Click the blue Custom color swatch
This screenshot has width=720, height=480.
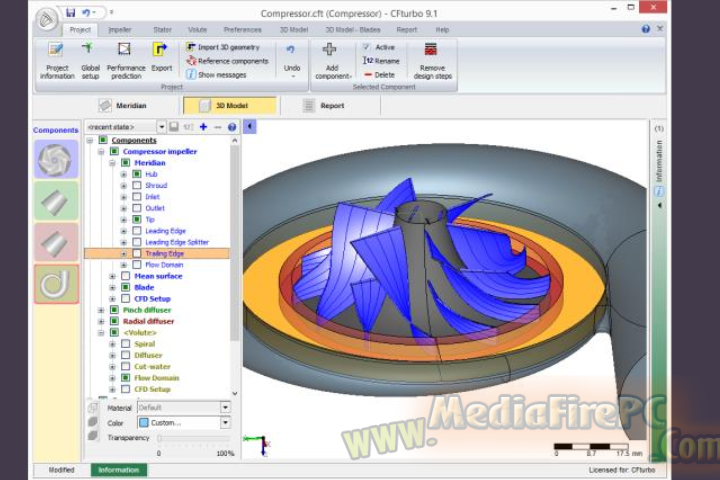pyautogui.click(x=144, y=423)
